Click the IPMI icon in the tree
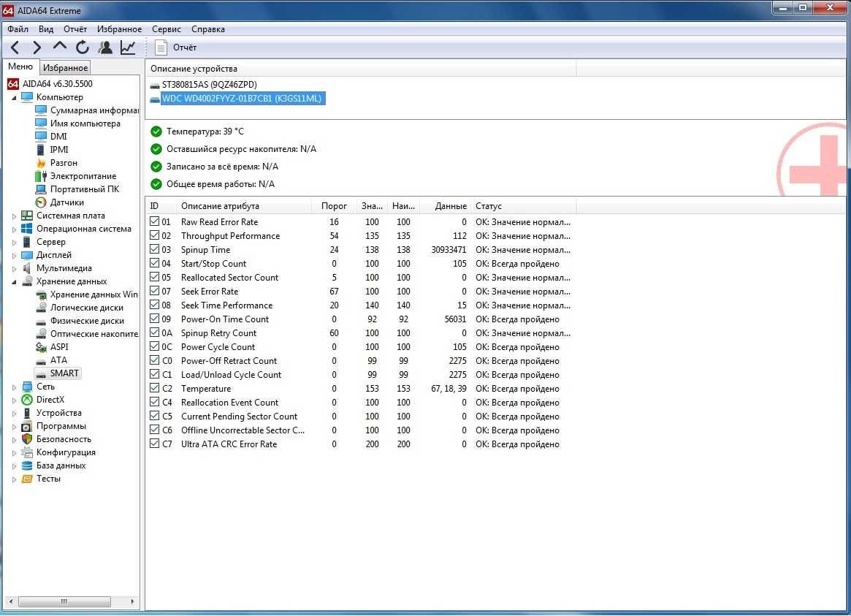The width and height of the screenshot is (851, 616). pos(41,150)
